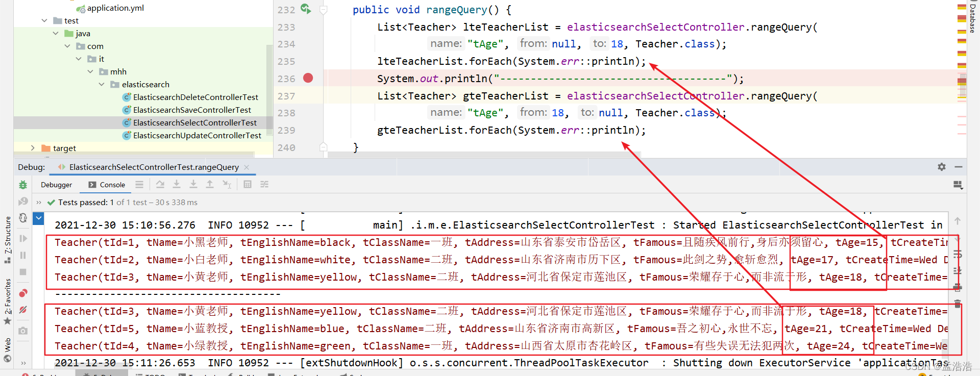Open the View Breakpoints dialog icon
Image resolution: width=980 pixels, height=376 pixels.
coord(23,293)
